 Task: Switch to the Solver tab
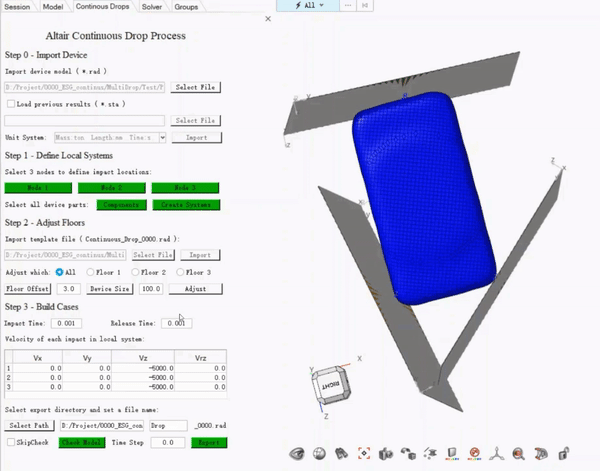pyautogui.click(x=152, y=7)
